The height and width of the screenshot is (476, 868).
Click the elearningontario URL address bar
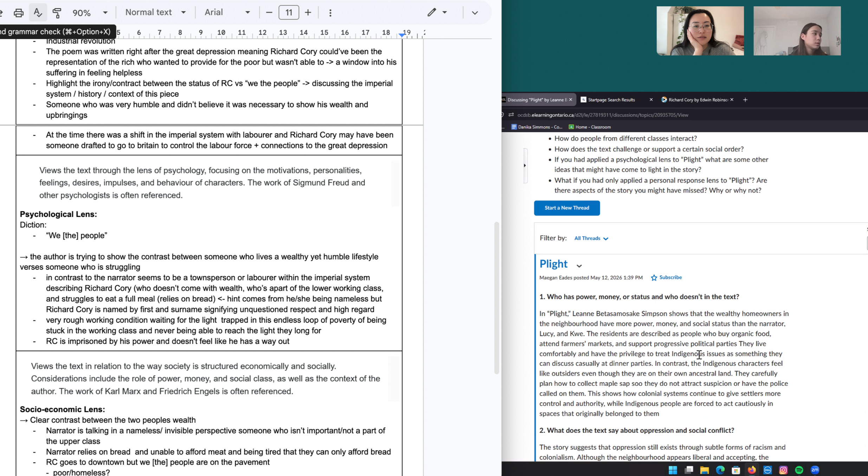click(x=603, y=115)
